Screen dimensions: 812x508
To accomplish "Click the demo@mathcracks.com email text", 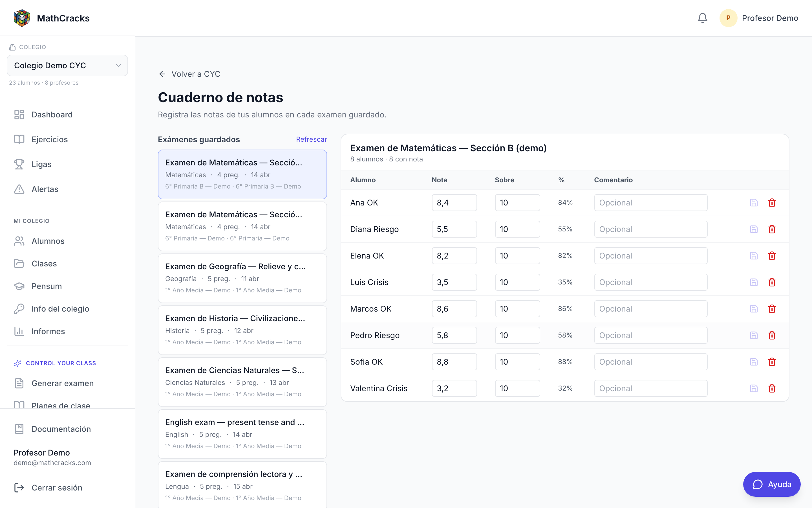I will pos(52,463).
